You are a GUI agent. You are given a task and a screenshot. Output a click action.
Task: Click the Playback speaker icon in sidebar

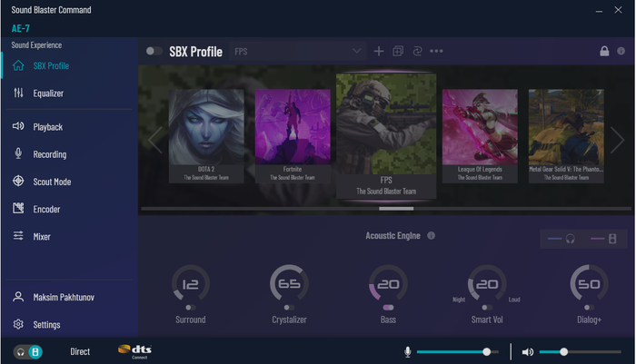pos(18,126)
